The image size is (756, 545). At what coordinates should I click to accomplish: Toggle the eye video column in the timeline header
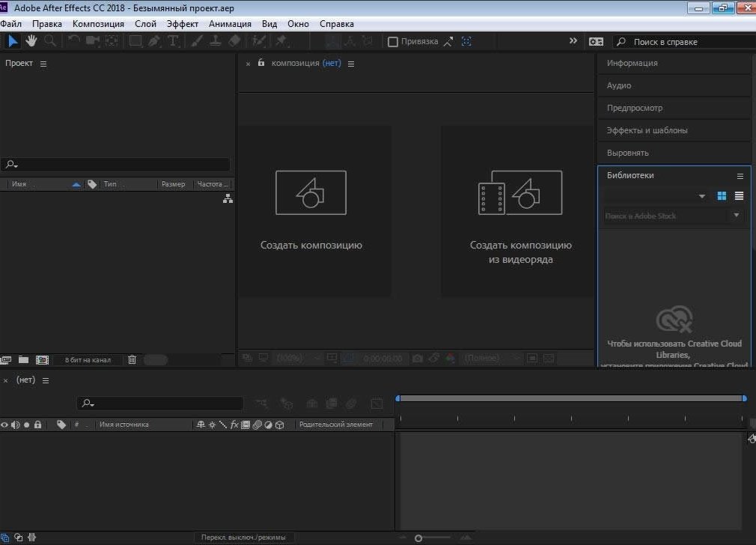[4, 424]
